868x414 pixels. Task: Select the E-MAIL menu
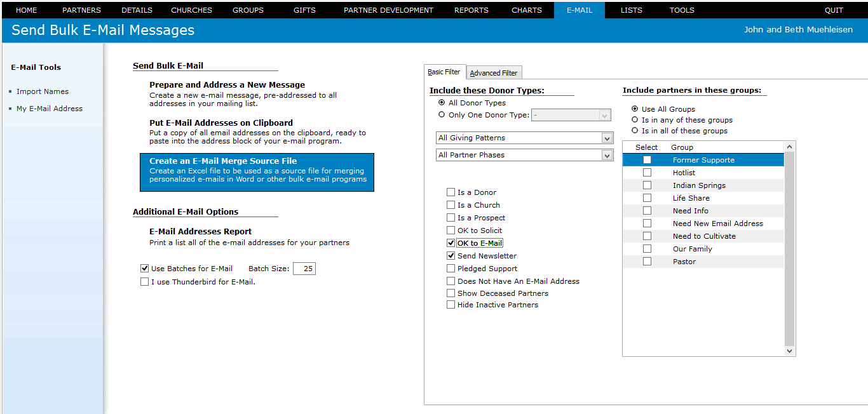579,10
